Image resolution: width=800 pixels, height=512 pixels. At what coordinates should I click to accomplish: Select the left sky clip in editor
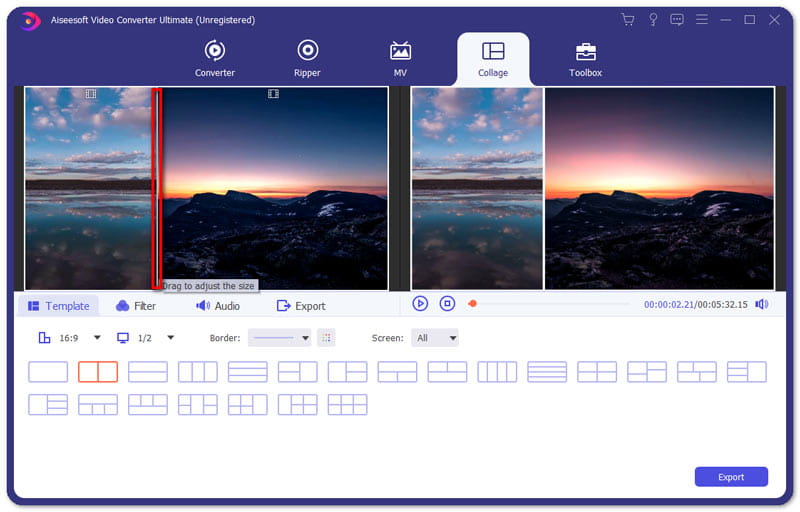coord(89,189)
